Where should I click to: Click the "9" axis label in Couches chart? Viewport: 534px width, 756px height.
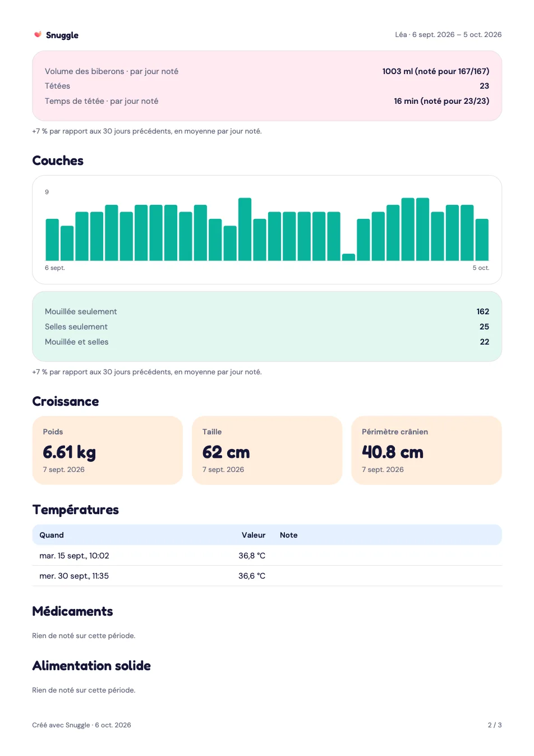[47, 192]
